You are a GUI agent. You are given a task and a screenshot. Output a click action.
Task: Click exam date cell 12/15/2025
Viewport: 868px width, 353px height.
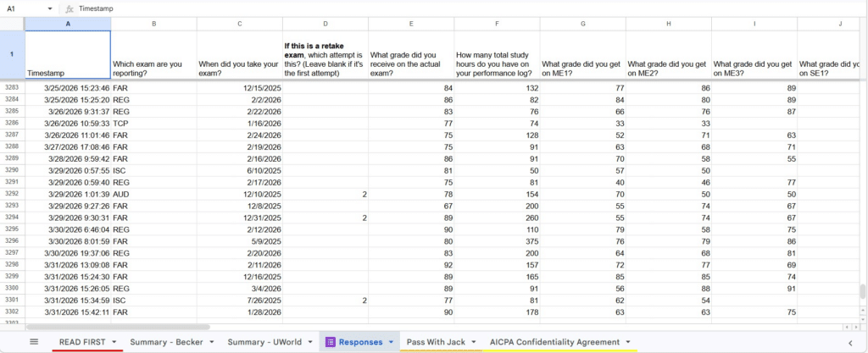pos(239,88)
